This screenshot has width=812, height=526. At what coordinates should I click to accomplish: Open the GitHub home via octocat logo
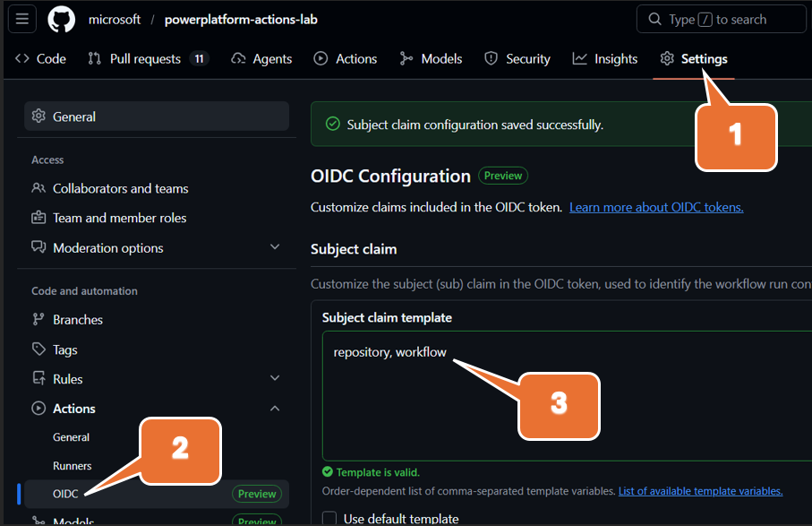pos(60,19)
